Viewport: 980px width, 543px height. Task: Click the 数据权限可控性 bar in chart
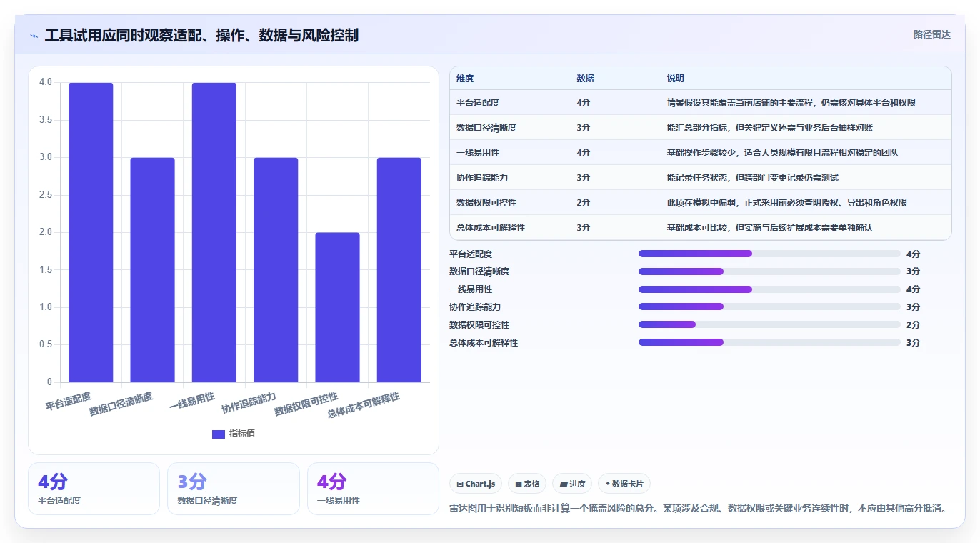click(x=337, y=307)
